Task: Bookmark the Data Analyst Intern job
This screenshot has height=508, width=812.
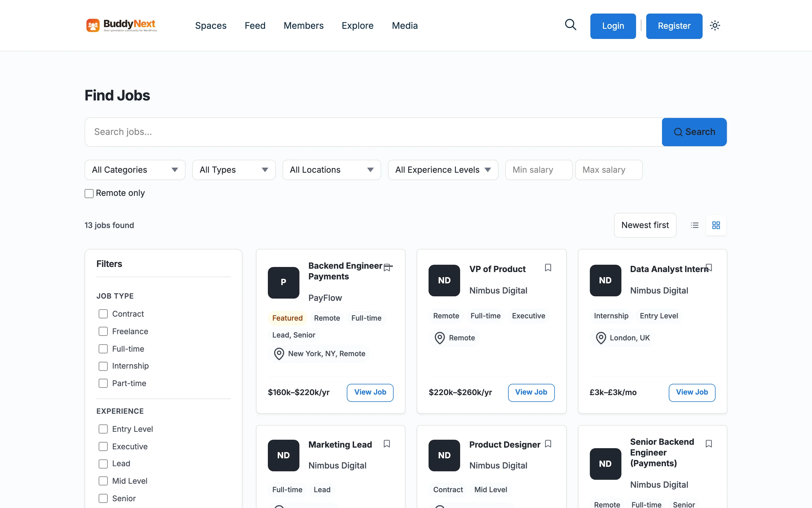Action: 709,268
